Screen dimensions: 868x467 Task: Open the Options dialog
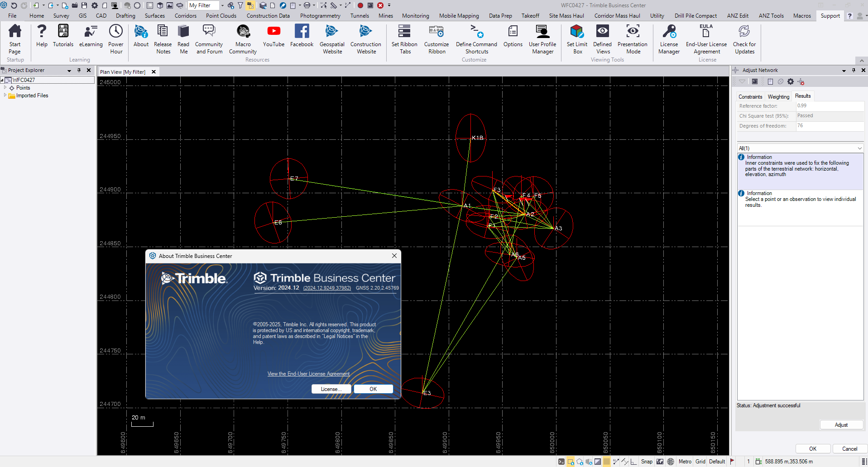(x=513, y=36)
